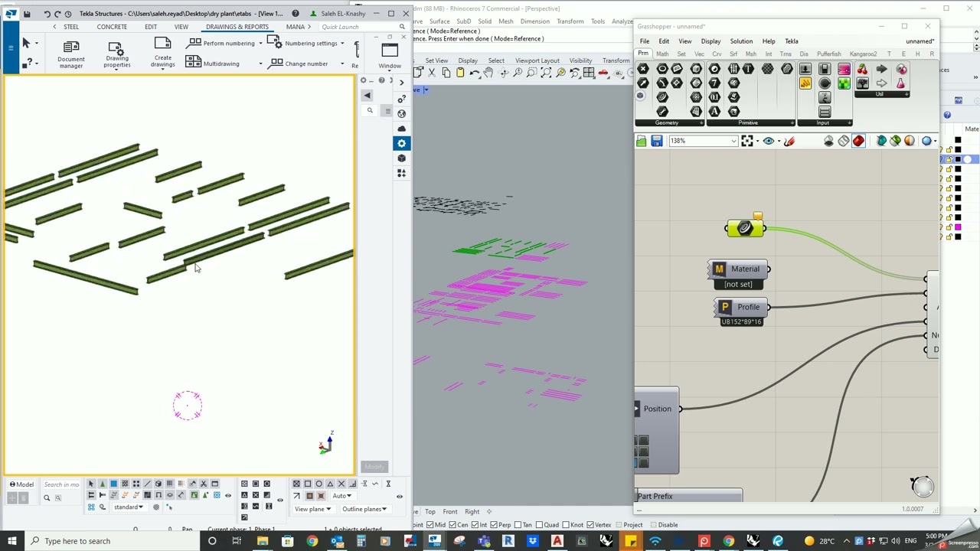This screenshot has width=980, height=551.
Task: Click the Tekla property pane search magnifier
Action: 370,111
